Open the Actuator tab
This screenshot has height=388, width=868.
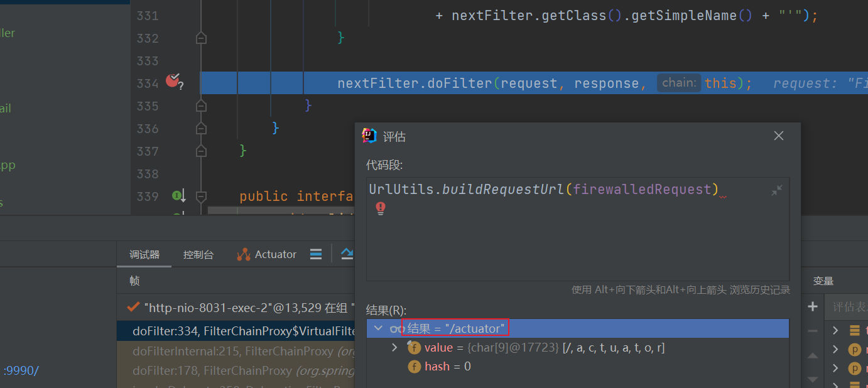266,254
